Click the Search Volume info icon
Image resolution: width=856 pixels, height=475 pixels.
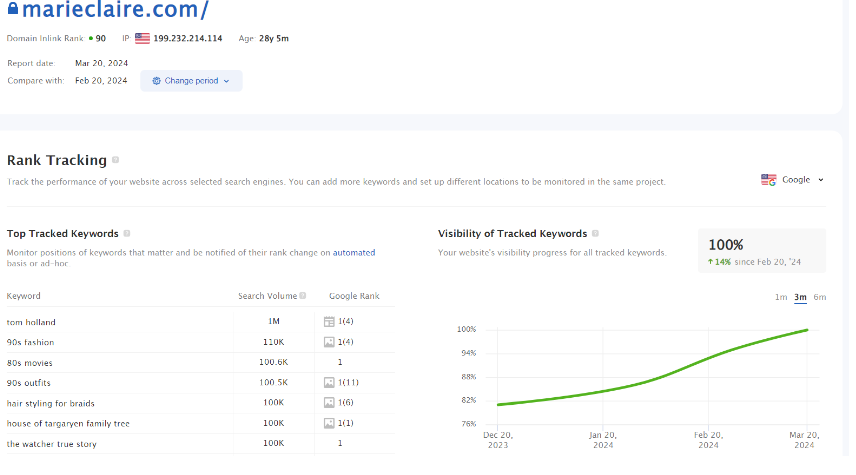302,296
